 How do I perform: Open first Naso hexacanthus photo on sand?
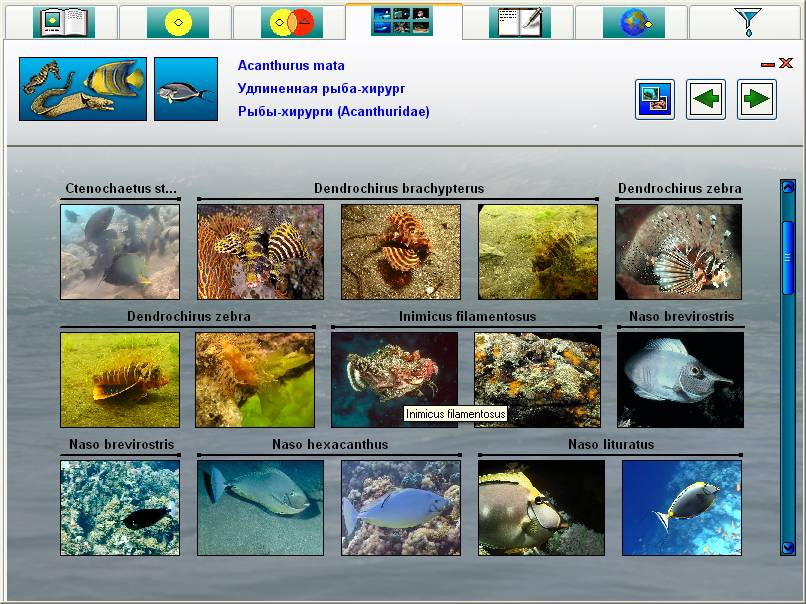pyautogui.click(x=261, y=508)
